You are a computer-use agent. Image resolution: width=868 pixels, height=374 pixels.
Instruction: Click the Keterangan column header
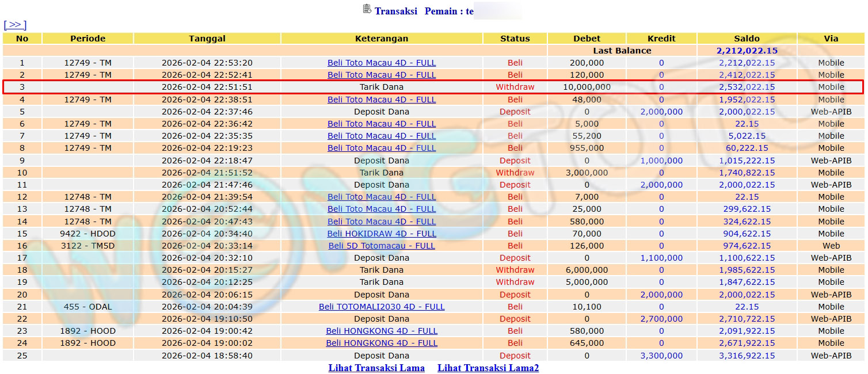[382, 39]
